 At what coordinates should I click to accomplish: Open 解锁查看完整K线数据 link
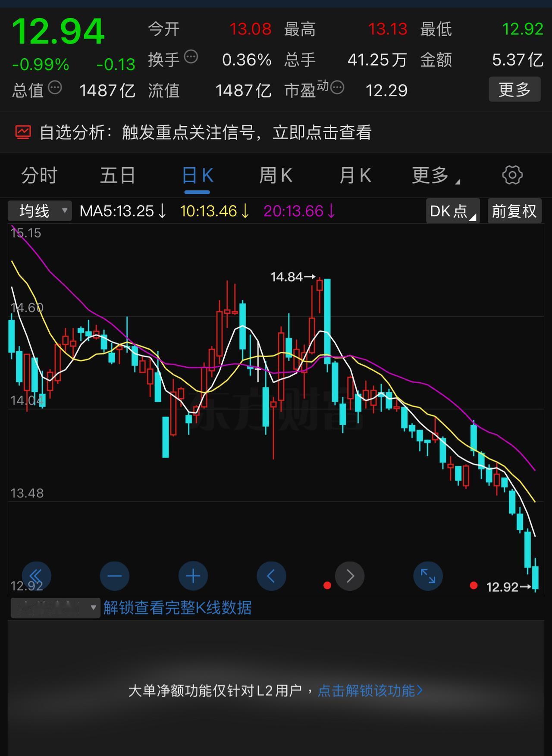tap(177, 608)
